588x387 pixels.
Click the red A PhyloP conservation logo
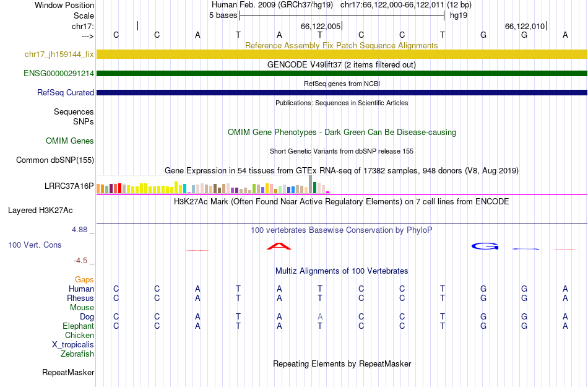pyautogui.click(x=279, y=246)
